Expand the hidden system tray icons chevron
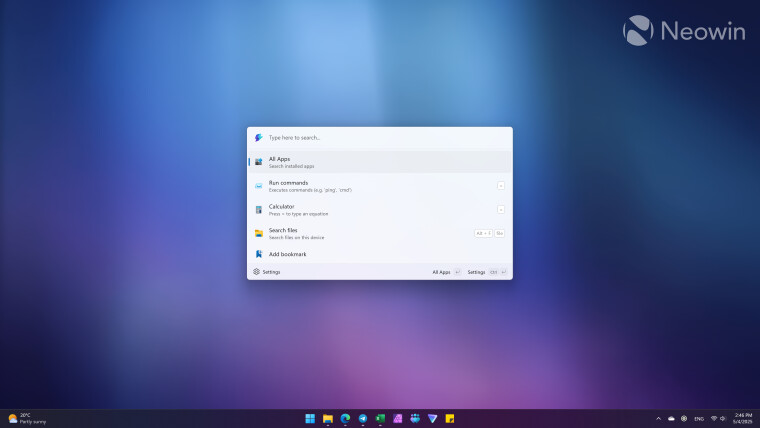 pyautogui.click(x=658, y=418)
